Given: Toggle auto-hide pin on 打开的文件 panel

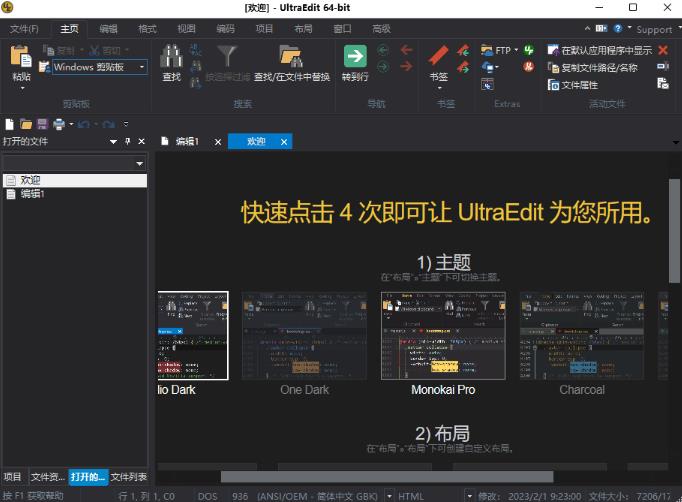Looking at the screenshot, I should 127,141.
